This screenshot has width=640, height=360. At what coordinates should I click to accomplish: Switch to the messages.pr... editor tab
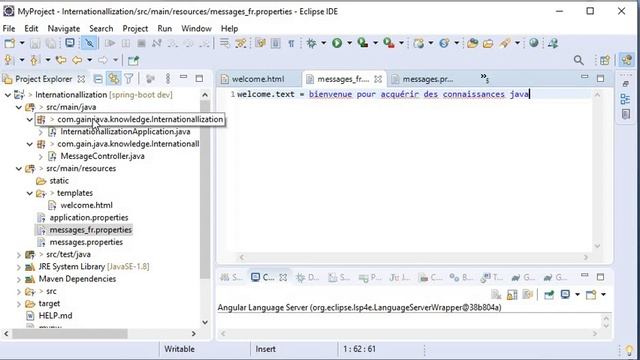(428, 79)
